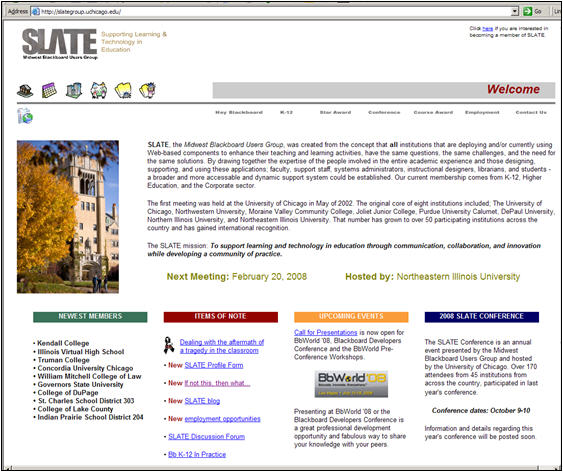Open the Bb K-12 In Practice link
This screenshot has height=472, width=563.
[197, 454]
